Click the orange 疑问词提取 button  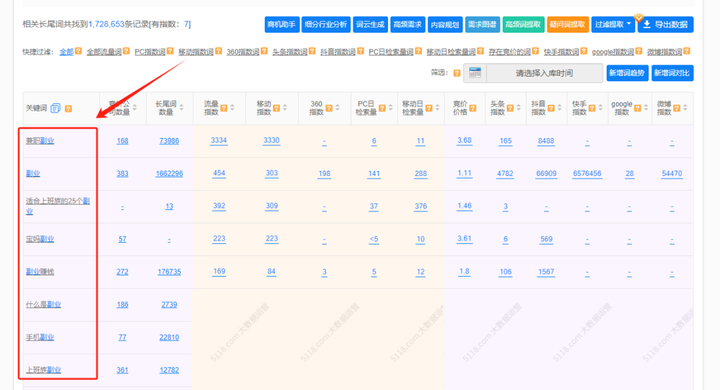(568, 24)
